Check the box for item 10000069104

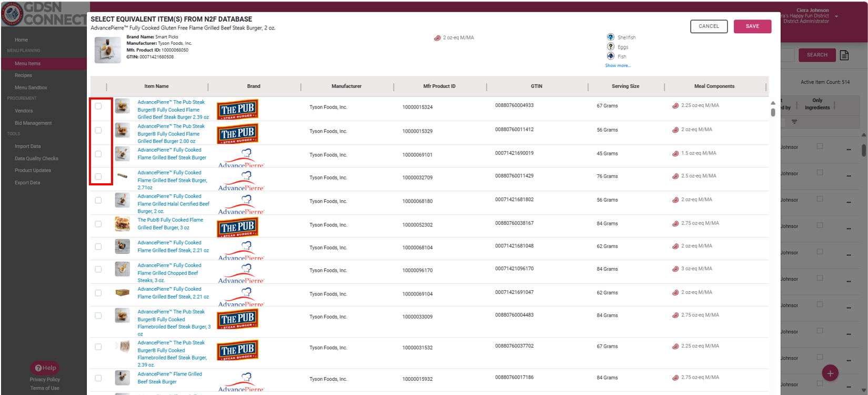pos(98,293)
